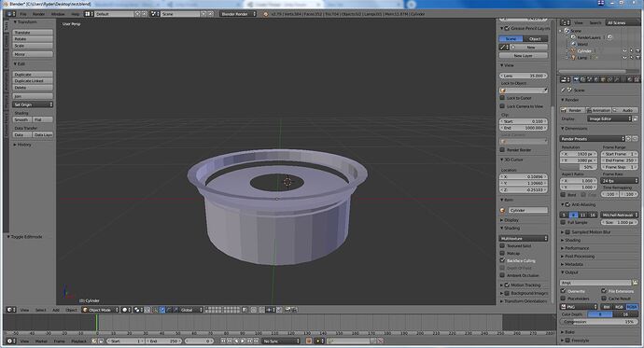The height and width of the screenshot is (348, 644).
Task: Open the viewport shading mode selector
Action: tap(126, 310)
